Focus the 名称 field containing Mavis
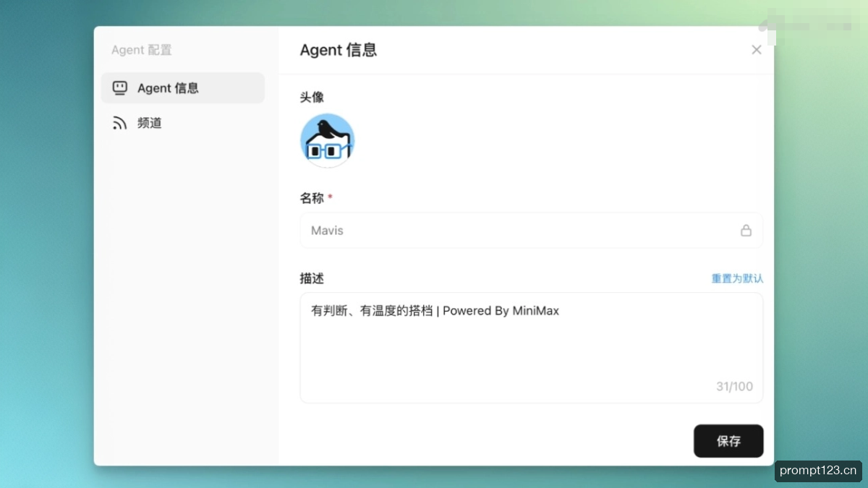Image resolution: width=868 pixels, height=488 pixels. [532, 231]
